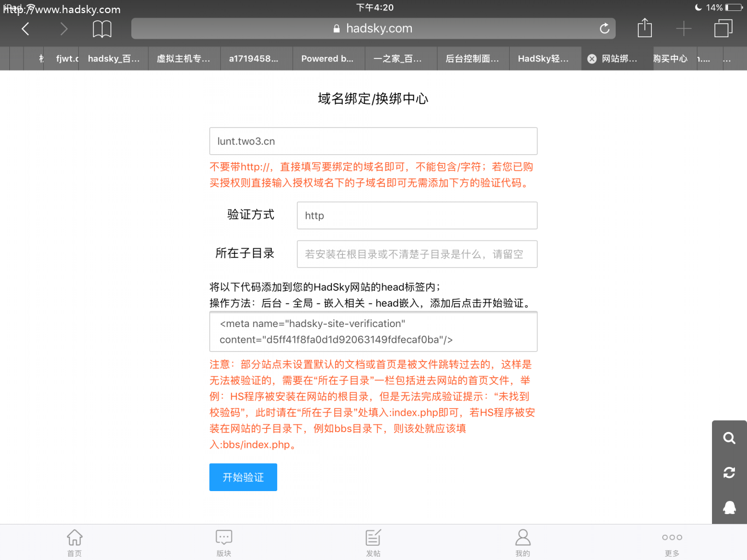Open the bookmarks book icon
The image size is (747, 560).
(x=102, y=28)
